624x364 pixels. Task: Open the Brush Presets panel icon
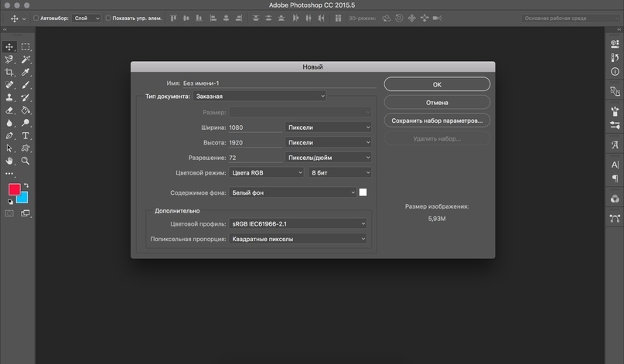(615, 125)
